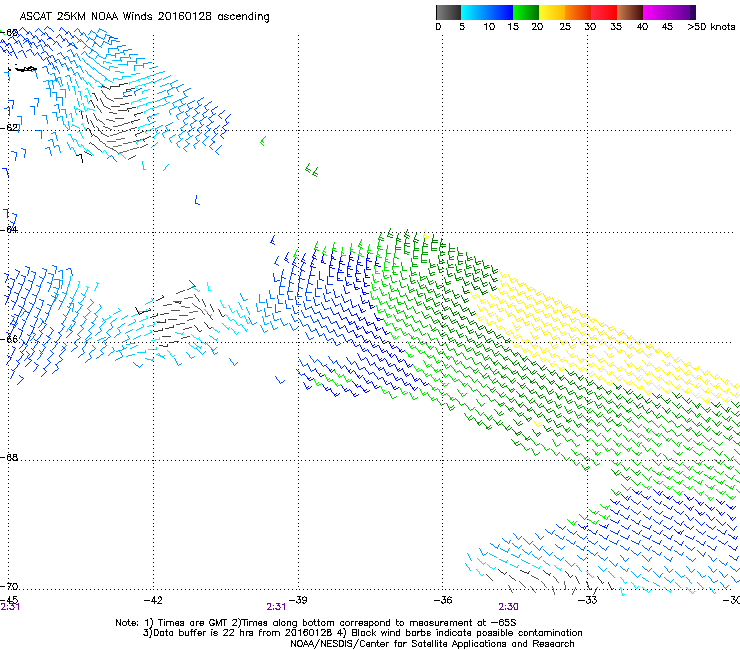Click the yellow 20-25 knots legend swatch

pos(552,12)
